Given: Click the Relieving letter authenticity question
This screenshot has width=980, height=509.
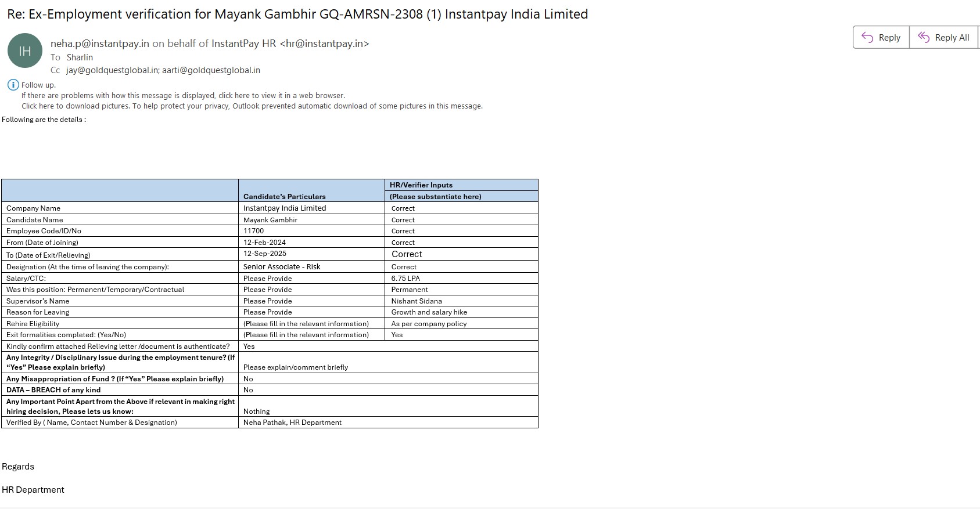Looking at the screenshot, I should click(x=118, y=346).
